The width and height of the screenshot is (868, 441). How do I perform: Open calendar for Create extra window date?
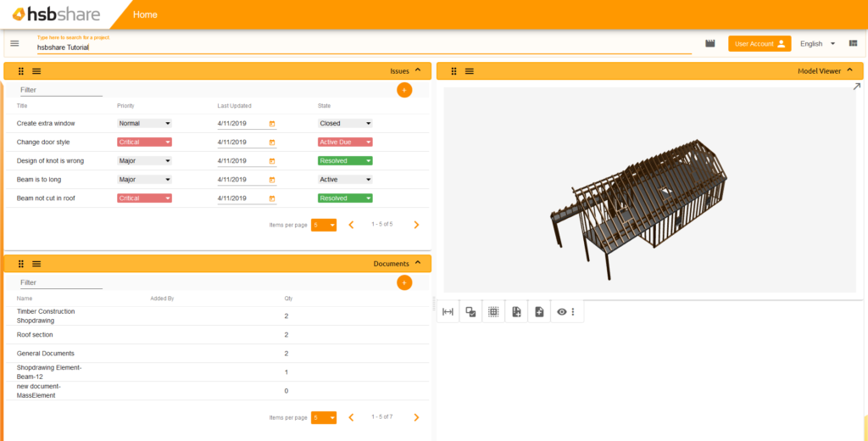pos(272,124)
